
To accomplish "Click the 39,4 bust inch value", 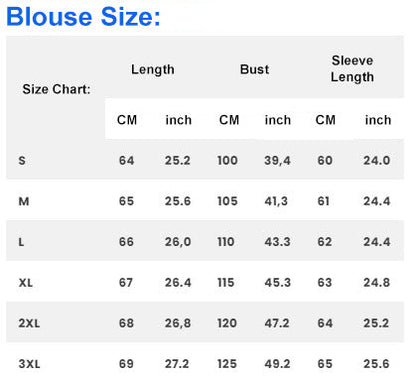I will click(x=277, y=161).
